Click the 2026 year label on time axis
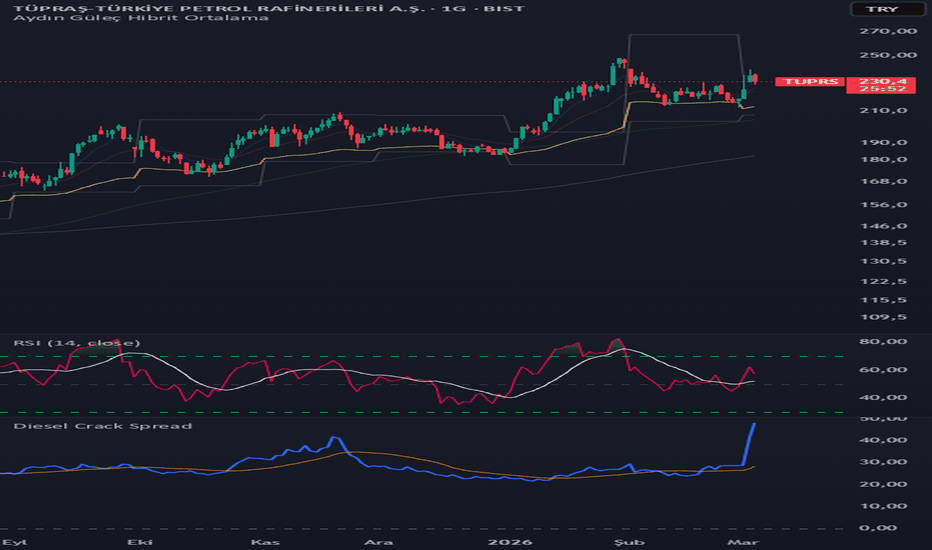Viewport: 932px width, 550px height. click(510, 542)
